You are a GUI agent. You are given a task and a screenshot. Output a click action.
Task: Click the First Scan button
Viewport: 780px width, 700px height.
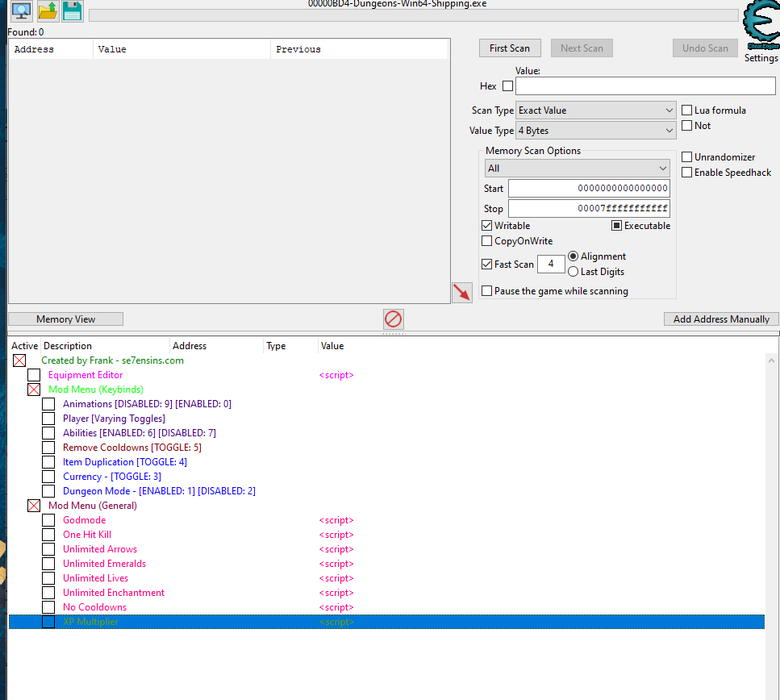pos(510,48)
